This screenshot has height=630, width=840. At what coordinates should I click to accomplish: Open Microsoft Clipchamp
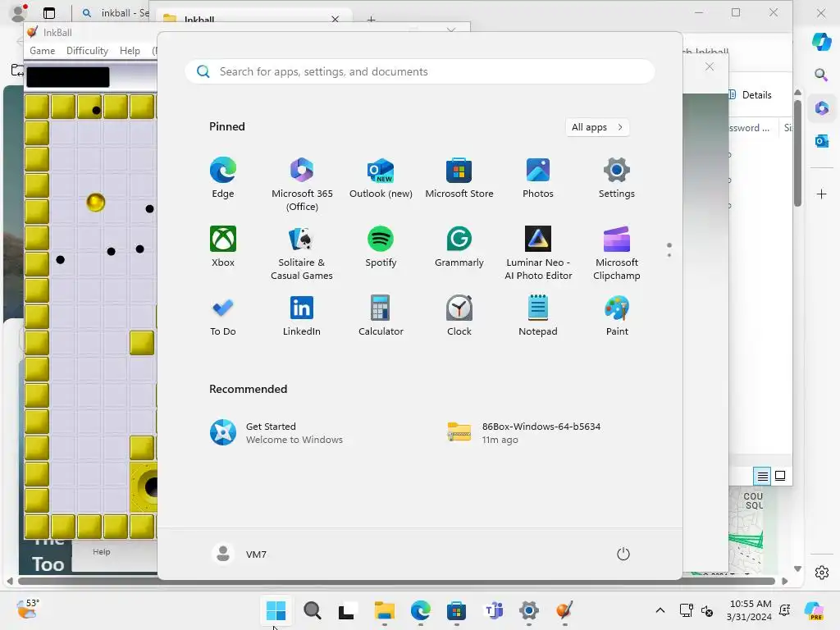[x=617, y=253]
